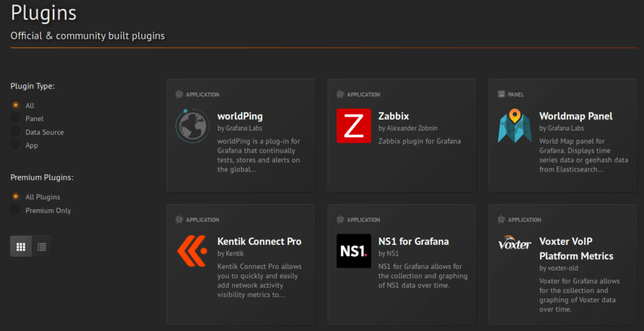
Task: Click application type icon on NS1 card
Action: (x=340, y=219)
